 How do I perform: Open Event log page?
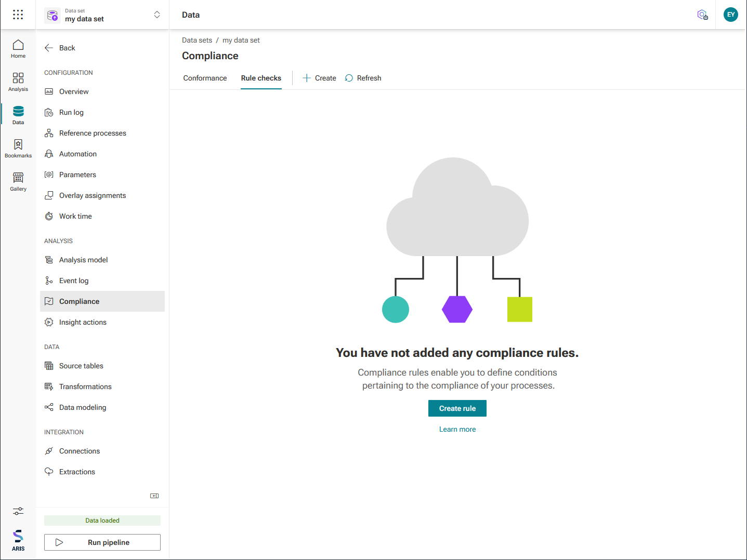[102, 281]
